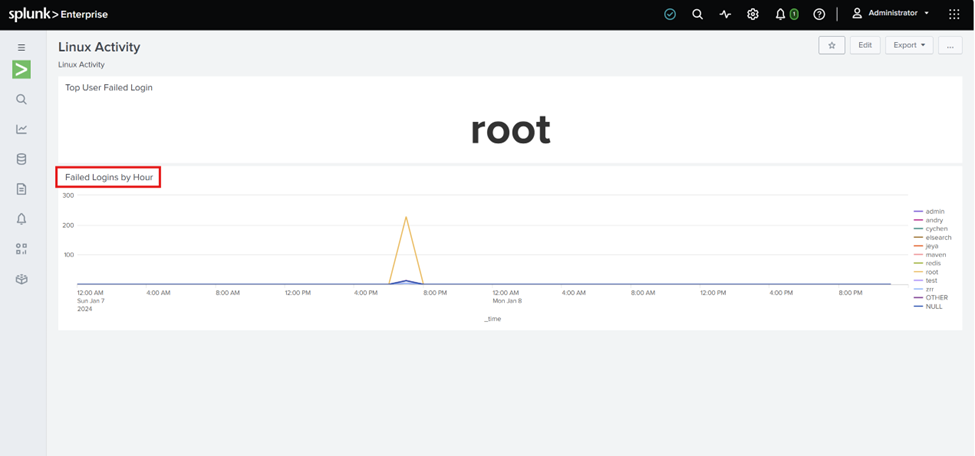Open the alerts bell sidebar icon
975x456 pixels.
tap(21, 219)
